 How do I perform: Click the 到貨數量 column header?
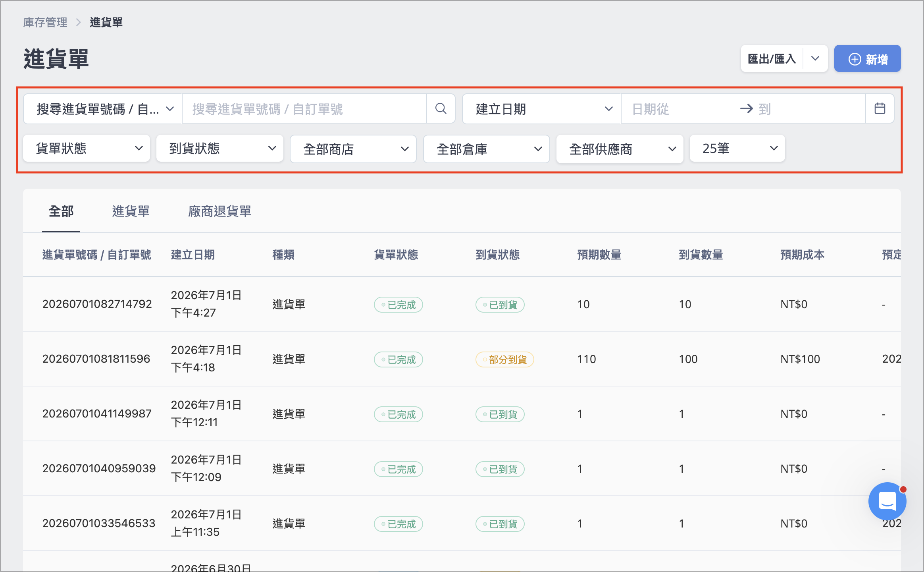point(701,255)
